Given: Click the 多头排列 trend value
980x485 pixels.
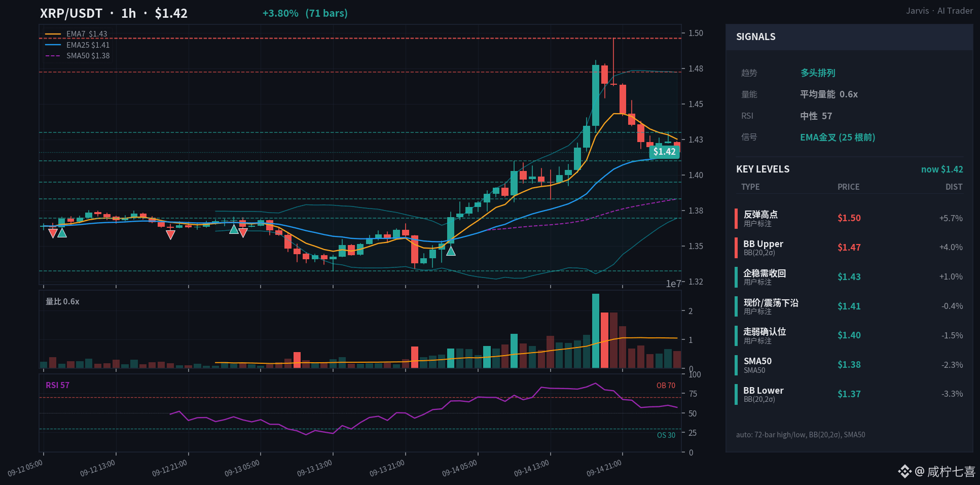Looking at the screenshot, I should [x=818, y=73].
